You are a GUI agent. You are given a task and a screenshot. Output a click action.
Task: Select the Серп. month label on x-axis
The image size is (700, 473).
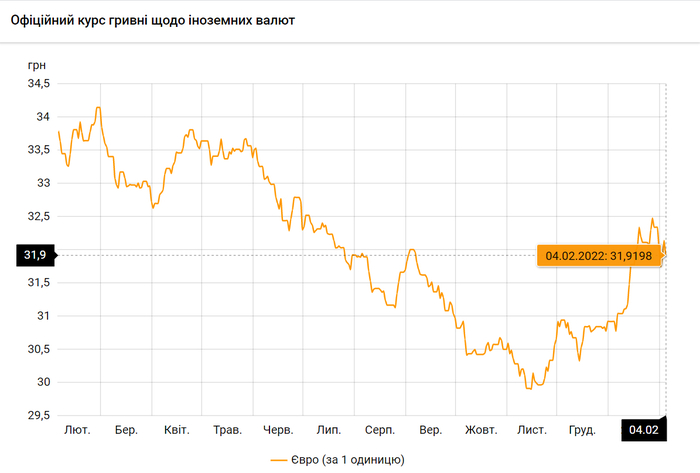click(x=379, y=430)
